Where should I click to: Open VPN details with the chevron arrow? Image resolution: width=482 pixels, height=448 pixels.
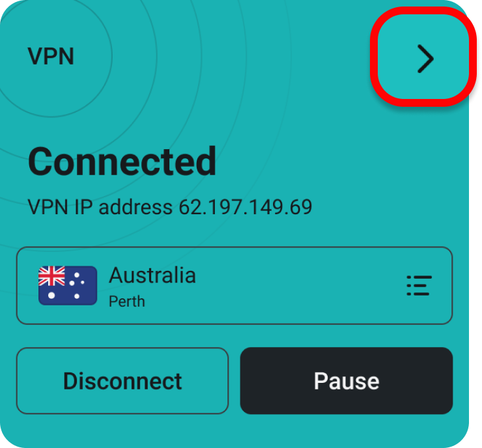423,57
